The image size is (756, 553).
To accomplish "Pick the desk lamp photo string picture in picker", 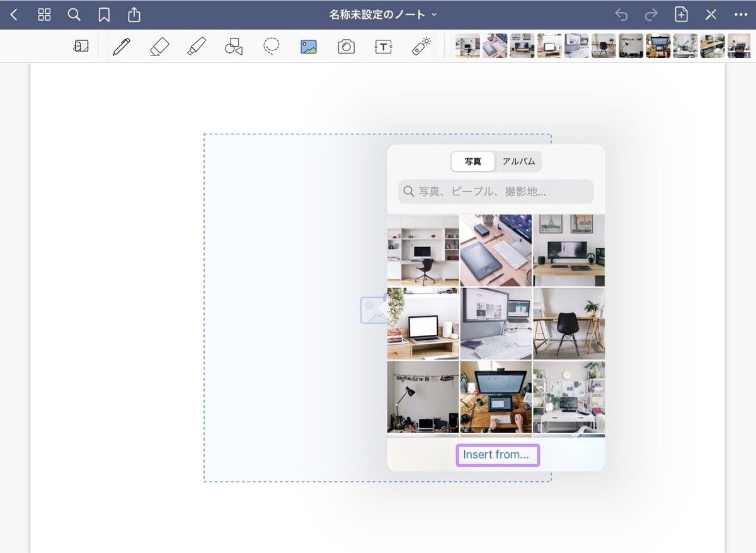I will pos(423,397).
